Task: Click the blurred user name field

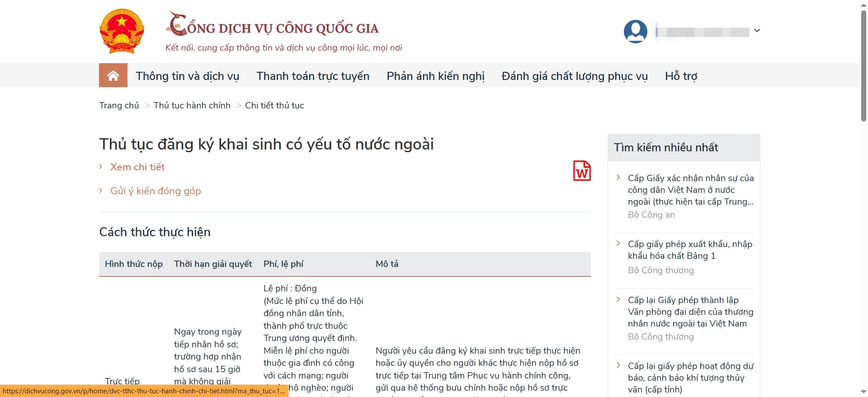Action: pos(703,32)
